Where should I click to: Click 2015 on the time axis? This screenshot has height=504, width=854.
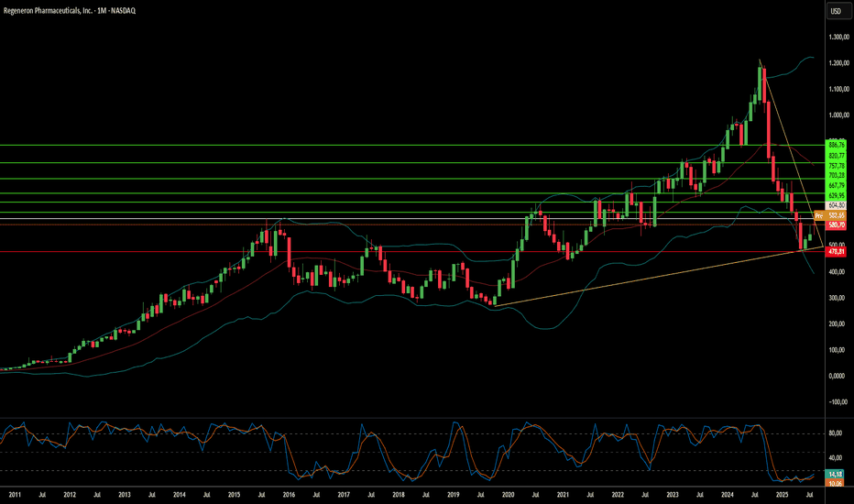point(235,495)
